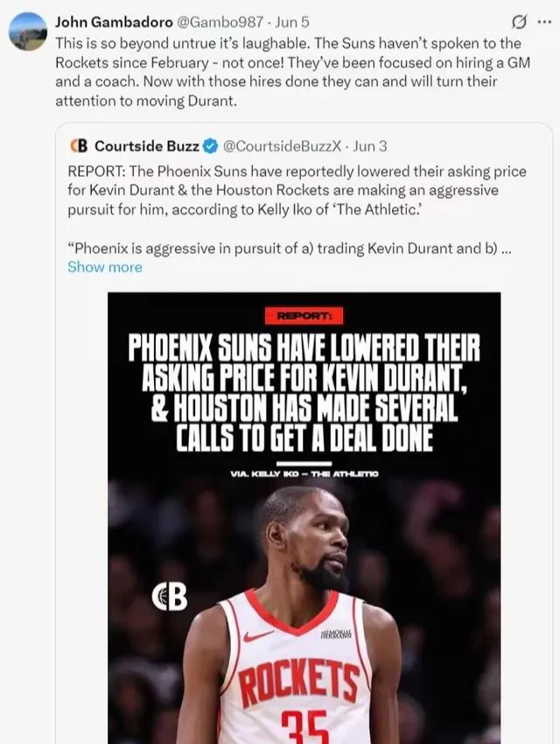Click the white CB watermark logo in image
560x744 pixels.
pyautogui.click(x=169, y=597)
